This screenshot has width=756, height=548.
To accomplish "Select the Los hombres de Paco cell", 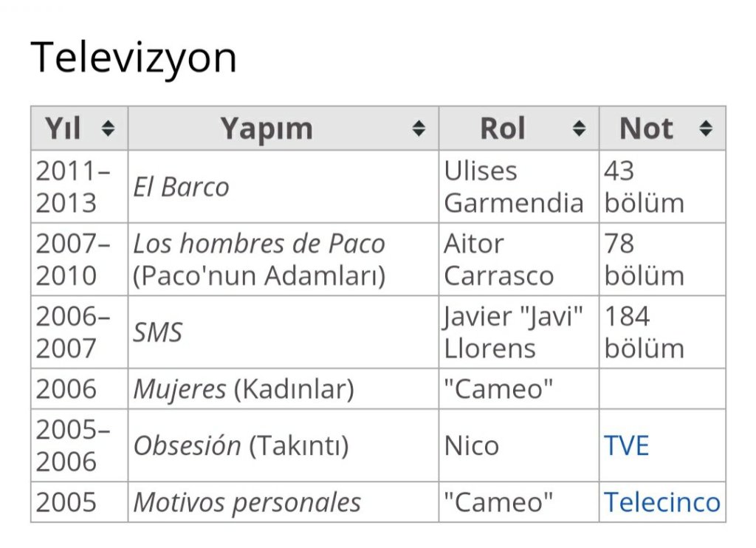I will 259,259.
